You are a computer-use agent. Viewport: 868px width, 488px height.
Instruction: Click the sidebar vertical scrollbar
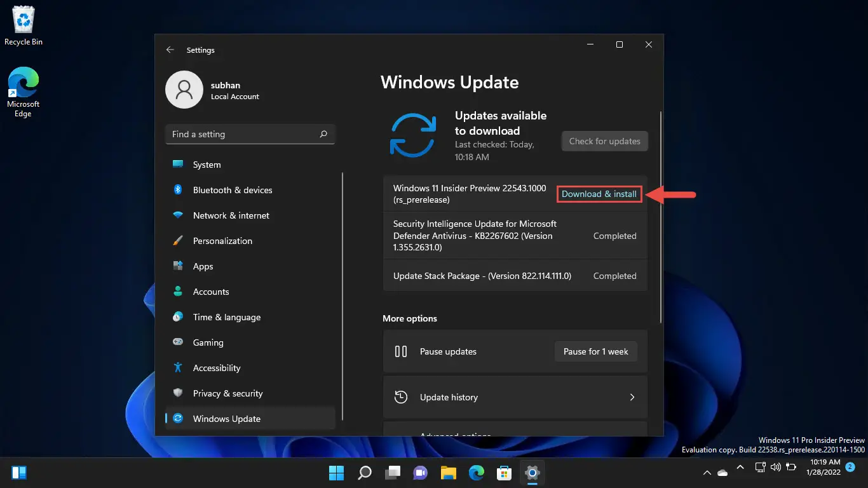coord(342,296)
